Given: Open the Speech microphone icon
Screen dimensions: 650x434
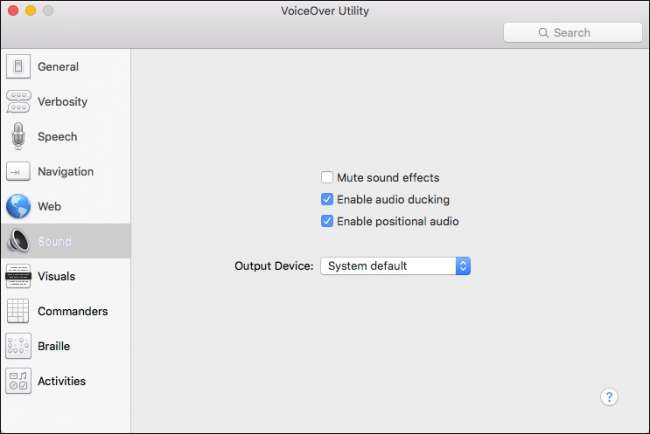Looking at the screenshot, I should pyautogui.click(x=18, y=136).
